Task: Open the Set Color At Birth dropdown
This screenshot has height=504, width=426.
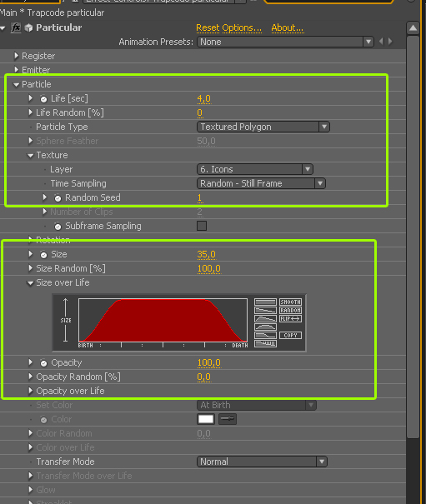Action: pos(257,405)
